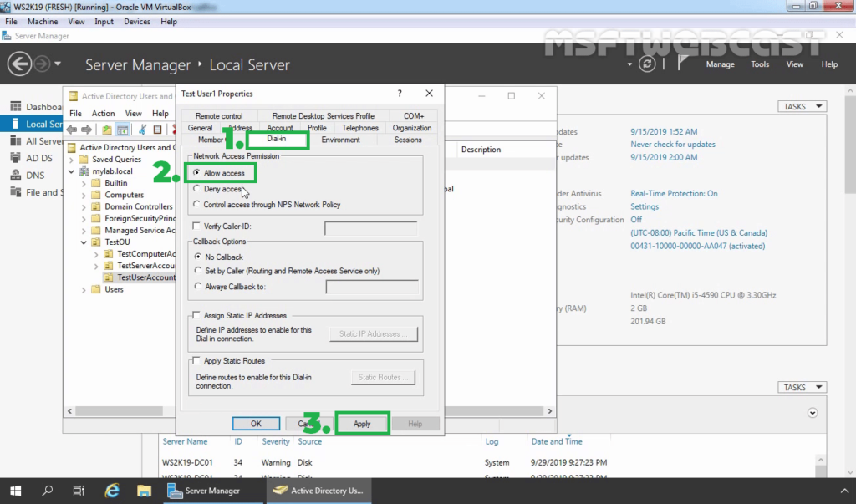Screen dimensions: 856x504
Task: Click the copy clipboard toolbar icon
Action: pos(157,130)
